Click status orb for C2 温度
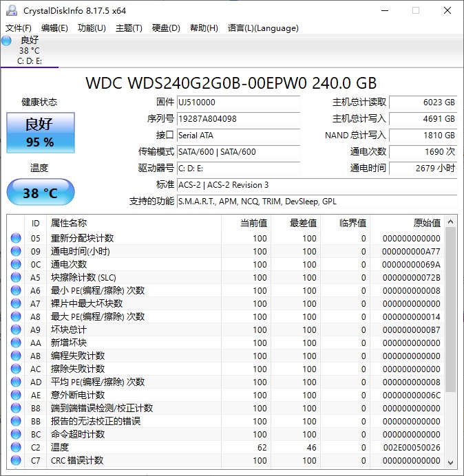 [16, 447]
